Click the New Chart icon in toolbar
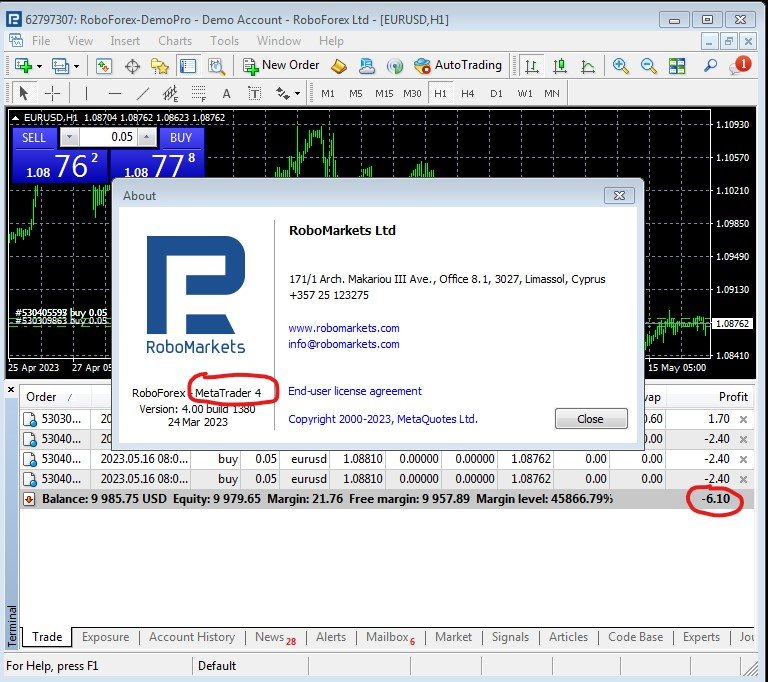 point(23,66)
